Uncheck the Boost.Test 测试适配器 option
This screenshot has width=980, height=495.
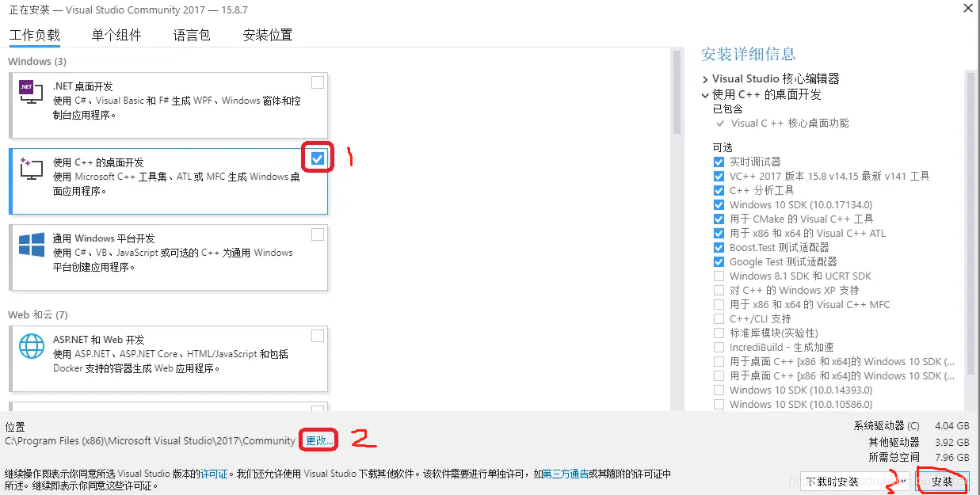(x=719, y=247)
